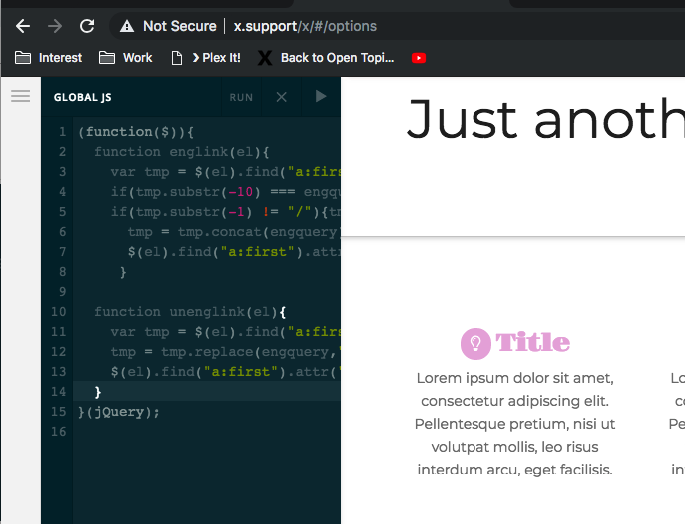Screen dimensions: 685x524
Task: Open the Plex It! bookmark
Action: coord(207,58)
